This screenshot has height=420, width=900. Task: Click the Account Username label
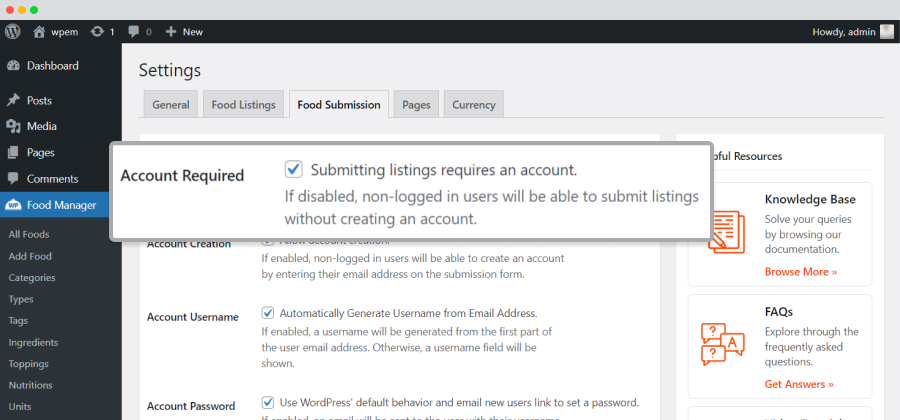pos(193,317)
